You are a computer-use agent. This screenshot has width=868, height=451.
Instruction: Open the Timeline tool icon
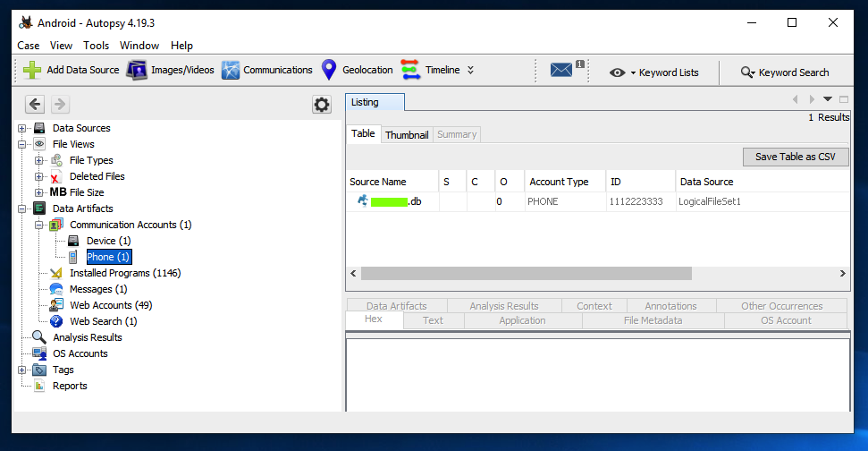pyautogui.click(x=410, y=70)
